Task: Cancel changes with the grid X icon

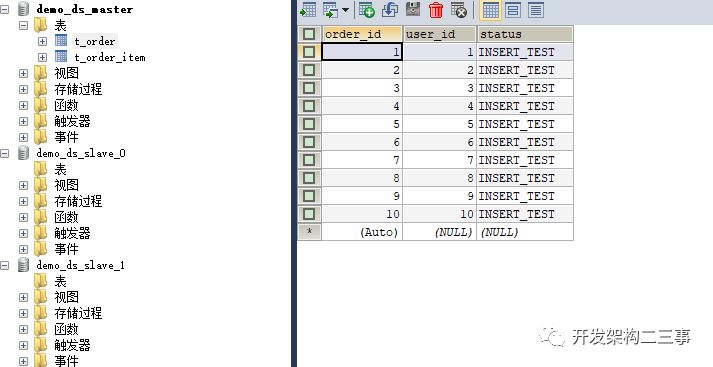Action: (459, 10)
